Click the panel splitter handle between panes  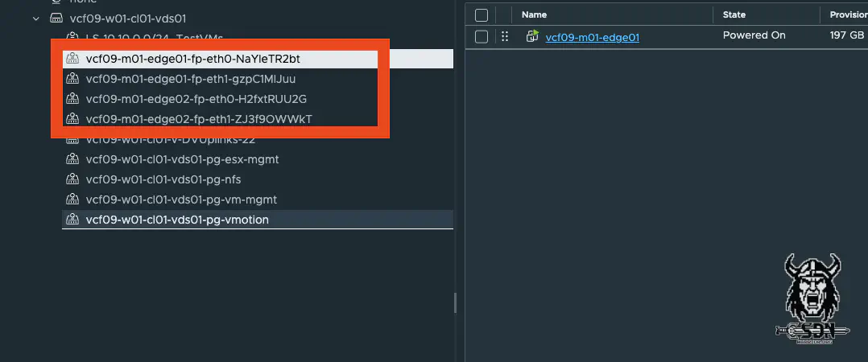coord(455,302)
